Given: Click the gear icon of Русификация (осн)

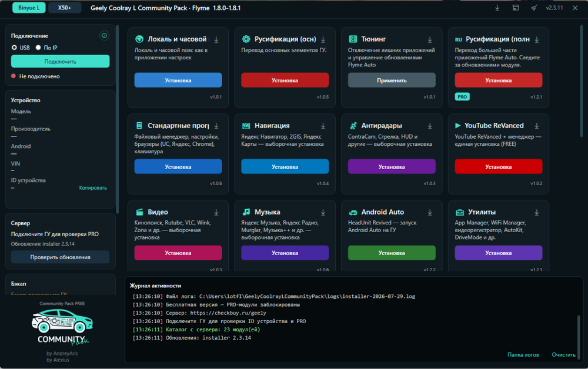Looking at the screenshot, I should coord(246,39).
